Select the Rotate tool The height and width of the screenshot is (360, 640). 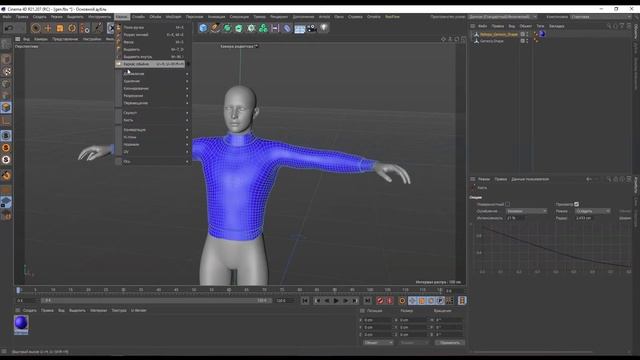72,28
